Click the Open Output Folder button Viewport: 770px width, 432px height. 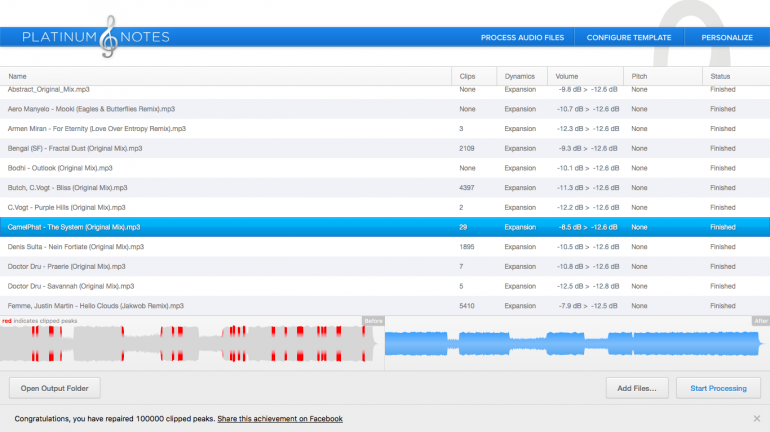pyautogui.click(x=55, y=388)
